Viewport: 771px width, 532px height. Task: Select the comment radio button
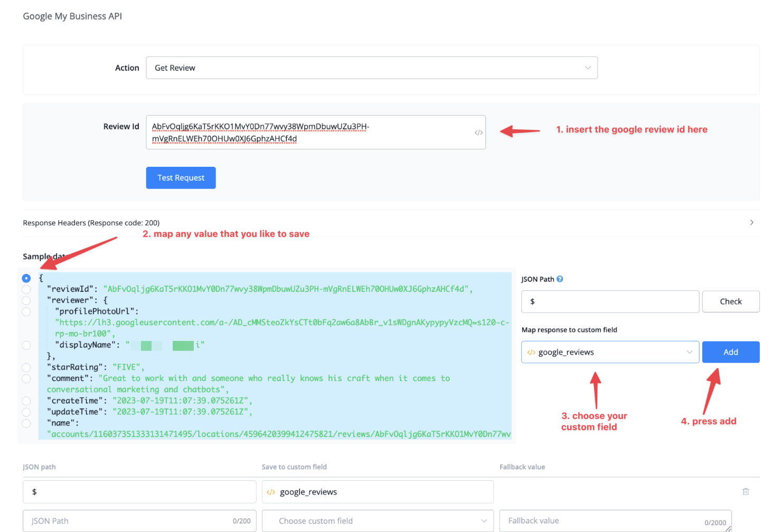(26, 378)
